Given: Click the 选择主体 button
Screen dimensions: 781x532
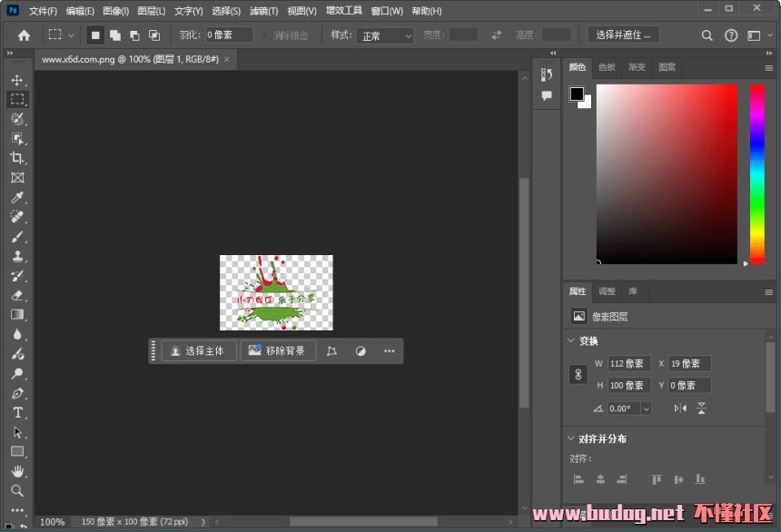Looking at the screenshot, I should pos(197,350).
